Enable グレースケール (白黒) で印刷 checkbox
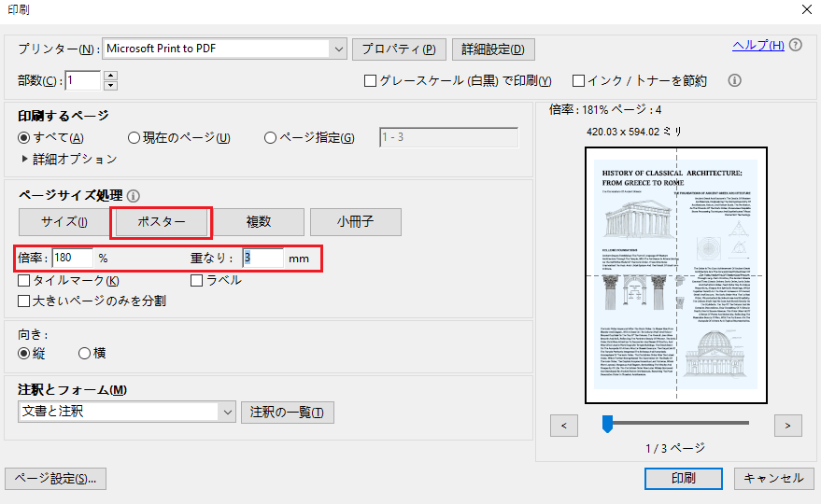Image resolution: width=821 pixels, height=504 pixels. point(370,80)
